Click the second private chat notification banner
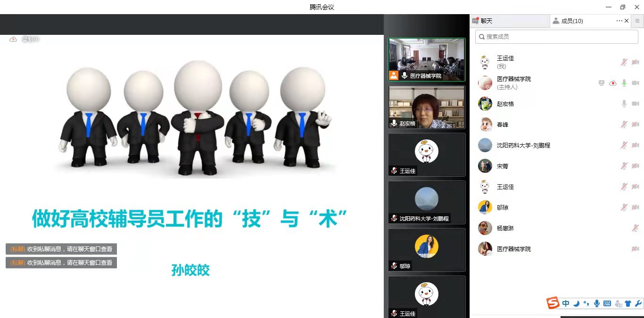The width and height of the screenshot is (644, 318). click(61, 262)
